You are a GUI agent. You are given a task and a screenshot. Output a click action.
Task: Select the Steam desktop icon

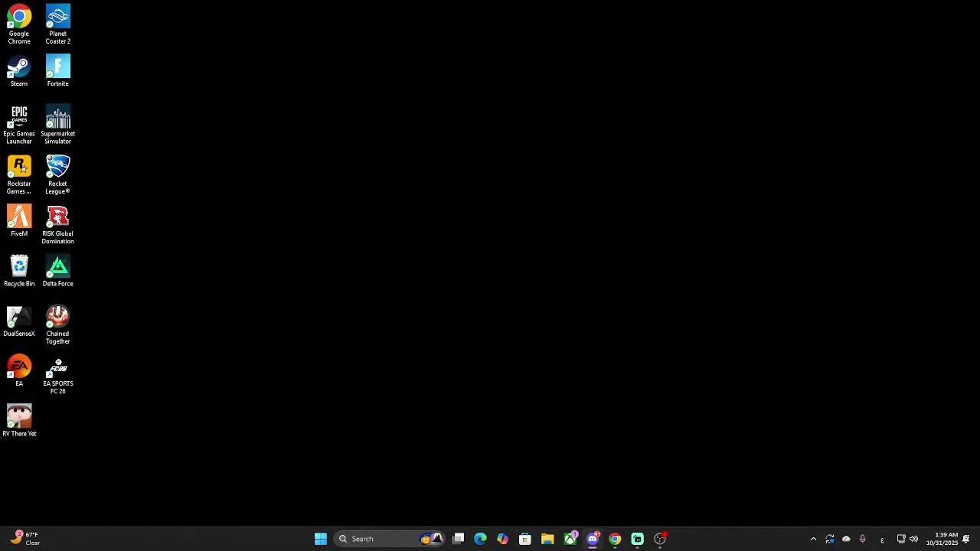tap(19, 71)
